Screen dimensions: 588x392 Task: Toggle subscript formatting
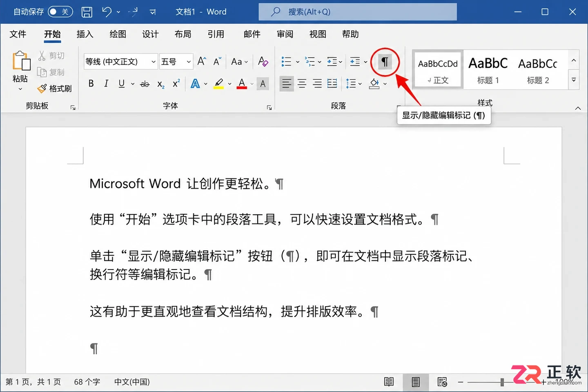161,84
